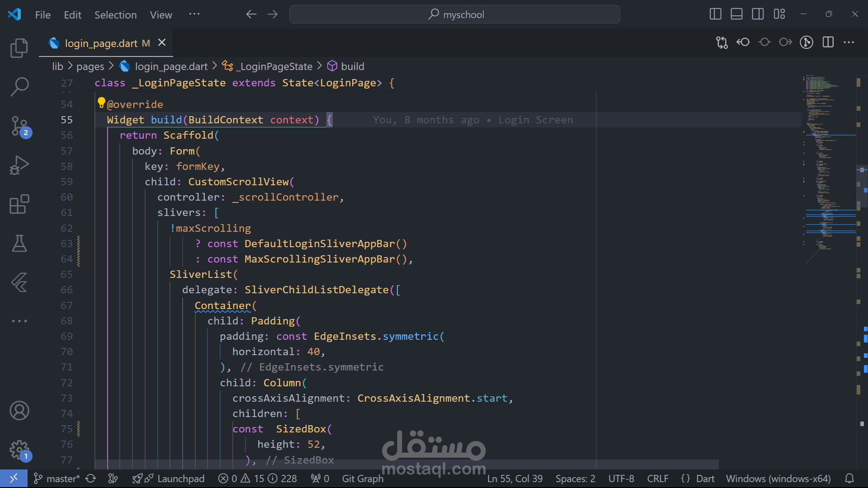Screen dimensions: 868x488
Task: Open the Accounts icon menu
Action: click(x=19, y=410)
